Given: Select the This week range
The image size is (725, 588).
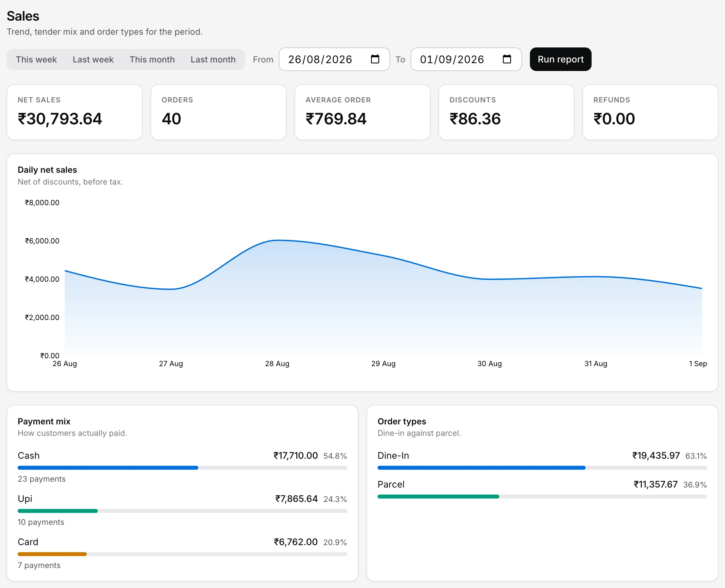Looking at the screenshot, I should tap(36, 60).
